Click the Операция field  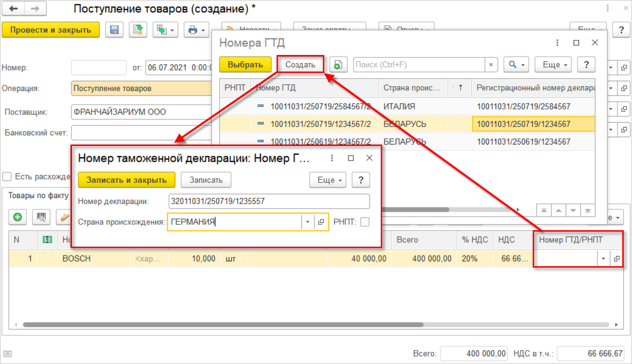[141, 89]
